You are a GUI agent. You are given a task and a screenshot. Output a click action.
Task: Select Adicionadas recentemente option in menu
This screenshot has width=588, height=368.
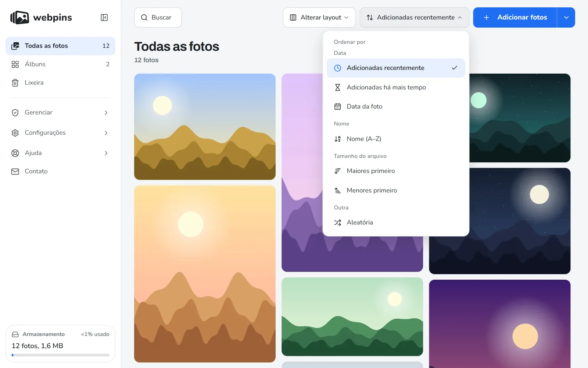tap(396, 68)
